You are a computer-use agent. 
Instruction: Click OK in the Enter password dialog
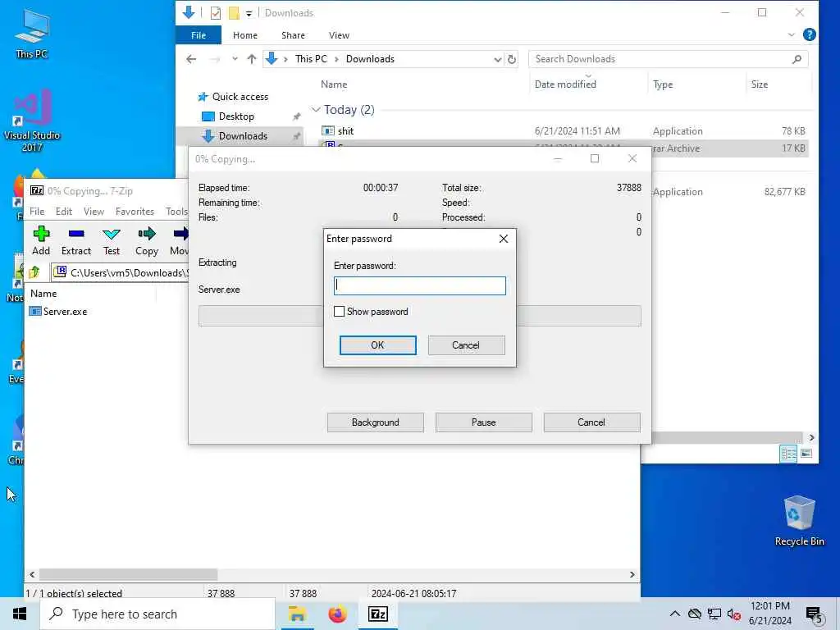click(377, 345)
